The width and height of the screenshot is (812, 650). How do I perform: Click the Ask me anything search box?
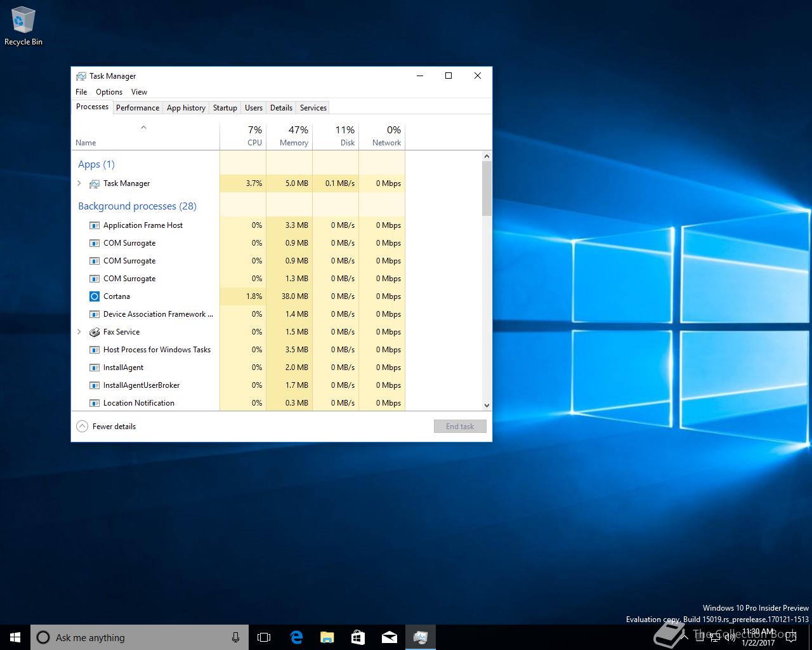pos(140,637)
